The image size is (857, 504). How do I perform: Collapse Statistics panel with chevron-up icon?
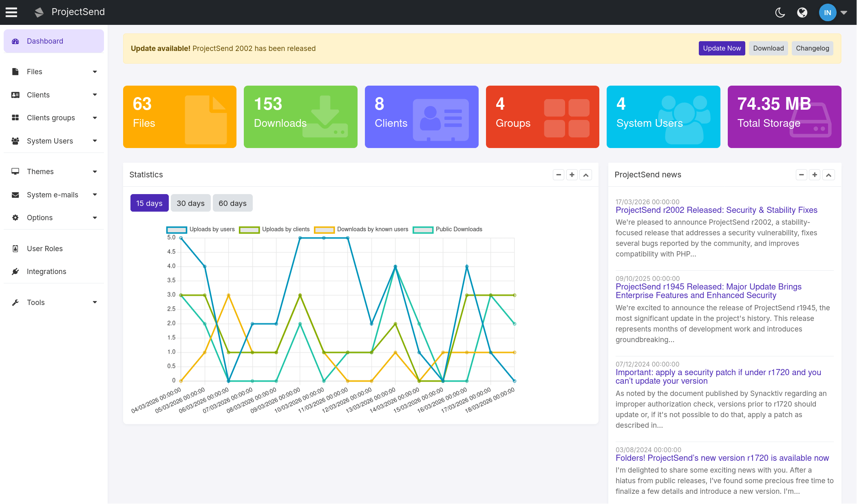click(586, 175)
